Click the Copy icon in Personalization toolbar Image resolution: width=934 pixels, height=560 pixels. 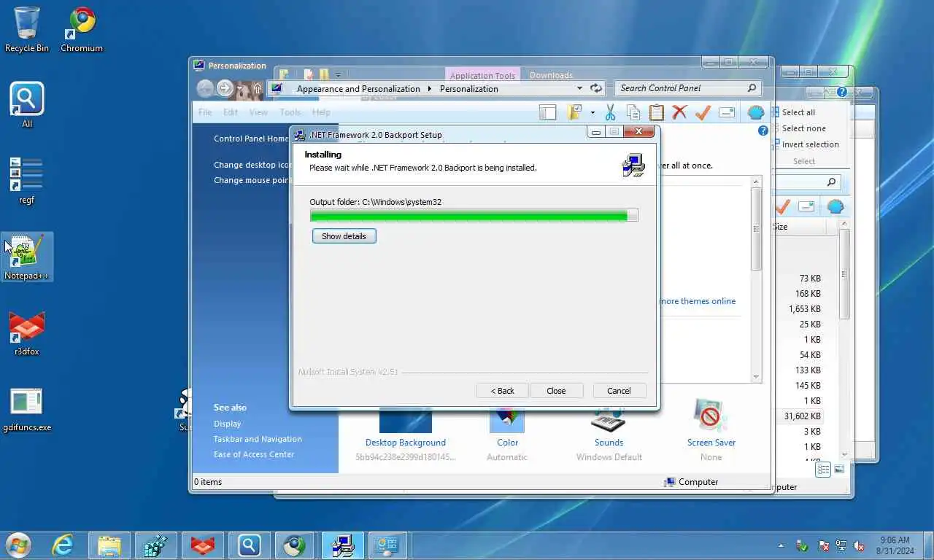click(x=633, y=112)
